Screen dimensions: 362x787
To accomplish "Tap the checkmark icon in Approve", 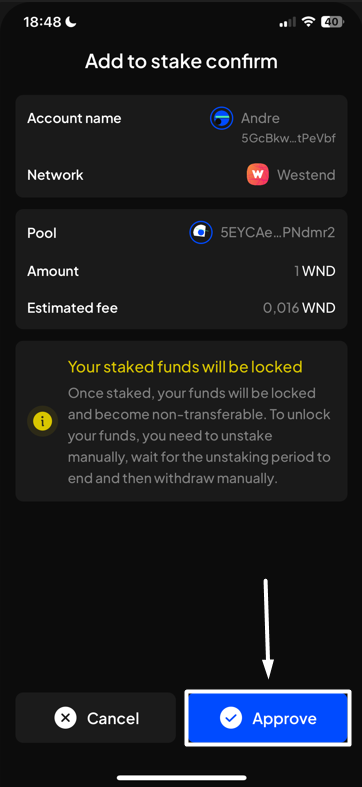I will 231,718.
